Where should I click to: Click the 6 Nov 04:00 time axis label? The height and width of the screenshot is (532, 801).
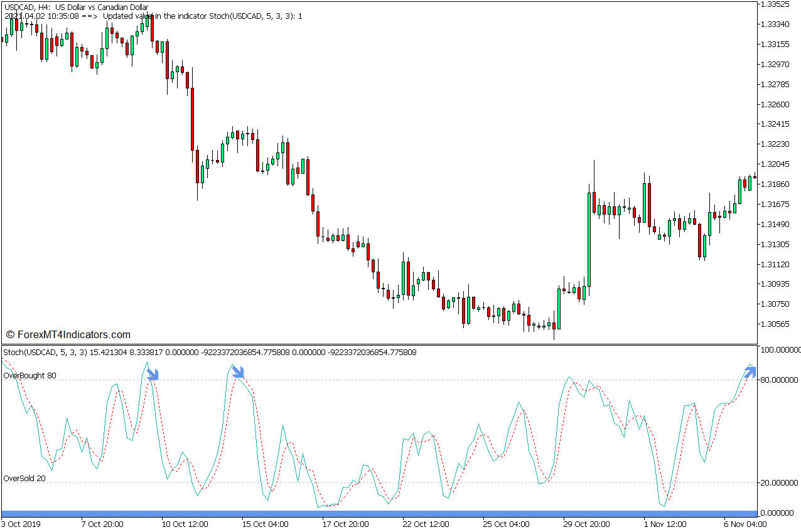coord(745,524)
